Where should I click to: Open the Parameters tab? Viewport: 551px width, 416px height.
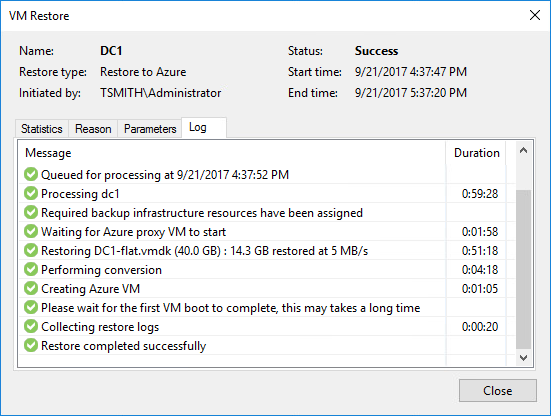tap(150, 129)
